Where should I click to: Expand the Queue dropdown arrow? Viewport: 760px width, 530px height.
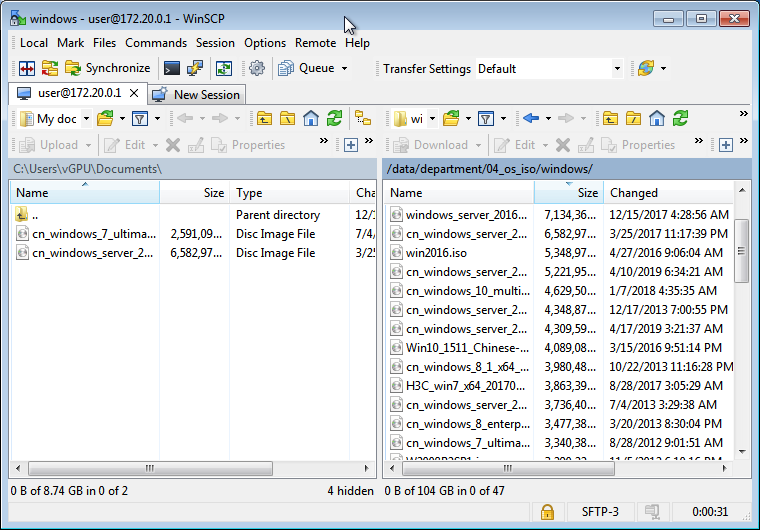point(345,68)
